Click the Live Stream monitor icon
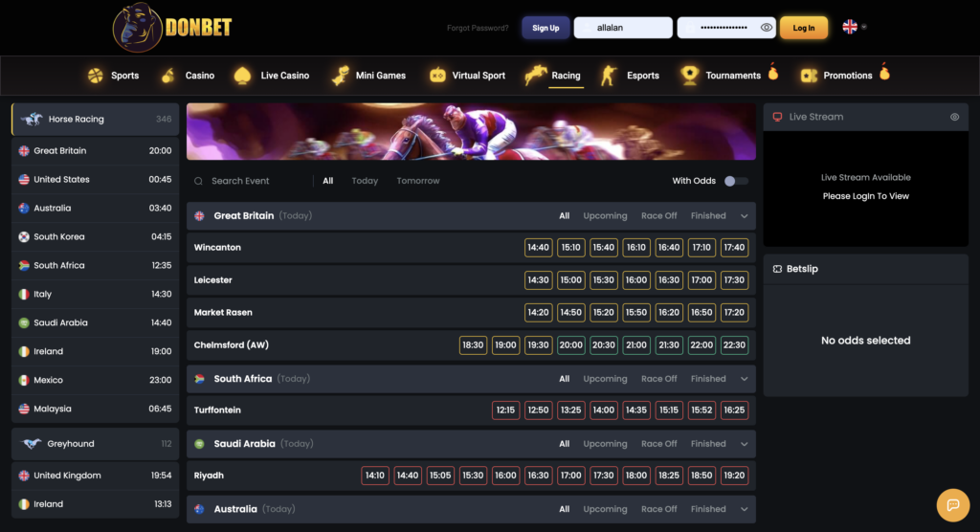 777,117
